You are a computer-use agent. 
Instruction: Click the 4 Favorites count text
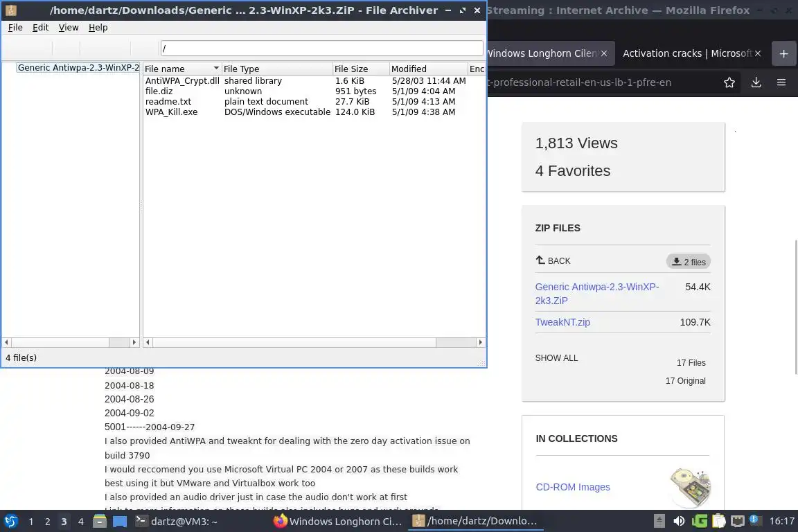[x=573, y=170]
